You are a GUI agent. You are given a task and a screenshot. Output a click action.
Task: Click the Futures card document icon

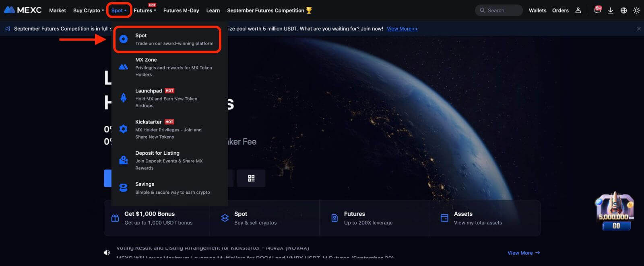pyautogui.click(x=334, y=218)
